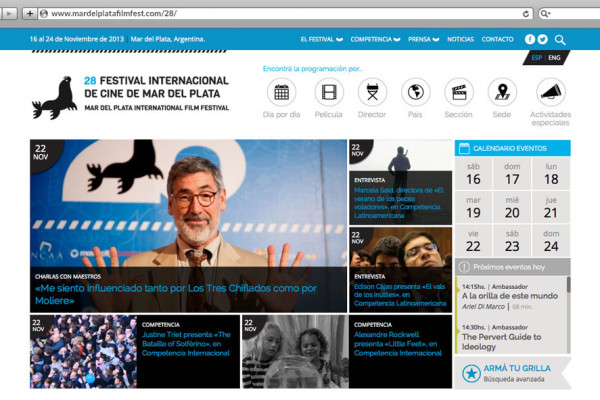Click the Mar del Plata, Argentina text
Screen dimensions: 600x400
click(168, 39)
